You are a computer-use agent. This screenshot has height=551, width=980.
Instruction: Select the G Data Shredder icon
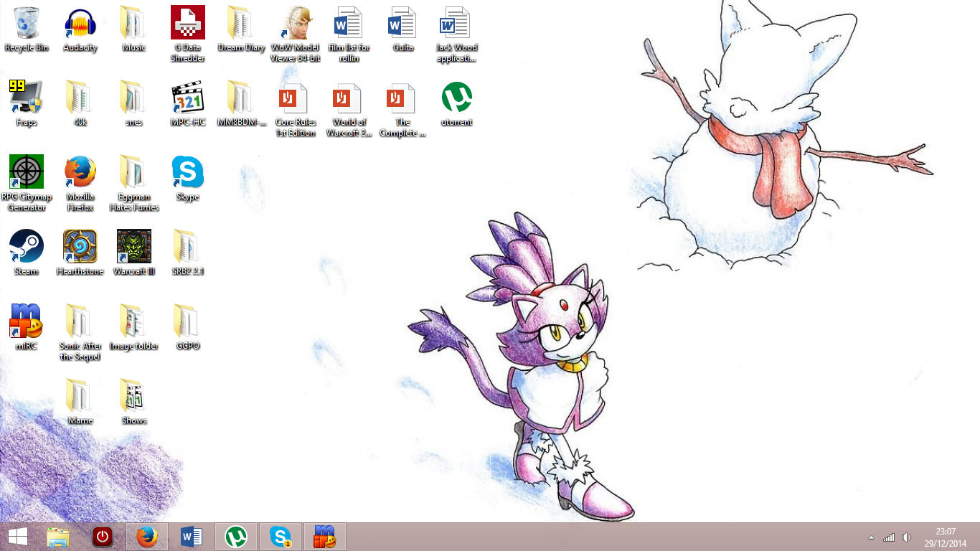pos(187,34)
